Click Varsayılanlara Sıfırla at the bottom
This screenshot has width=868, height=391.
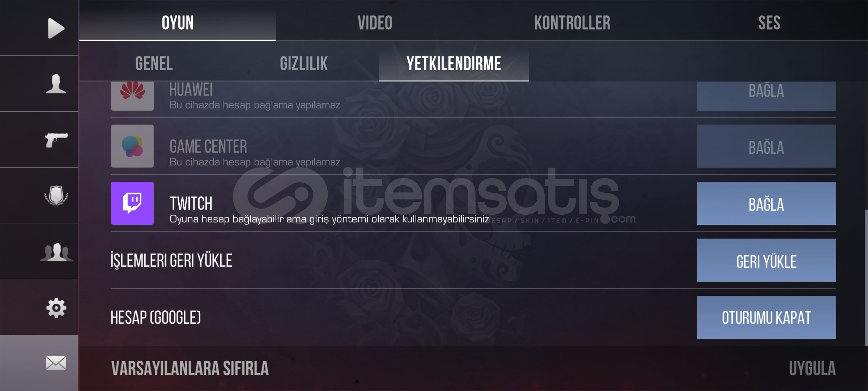point(190,369)
